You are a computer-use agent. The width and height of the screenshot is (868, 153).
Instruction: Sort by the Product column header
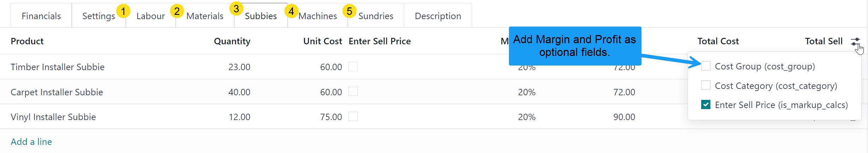pyautogui.click(x=27, y=41)
